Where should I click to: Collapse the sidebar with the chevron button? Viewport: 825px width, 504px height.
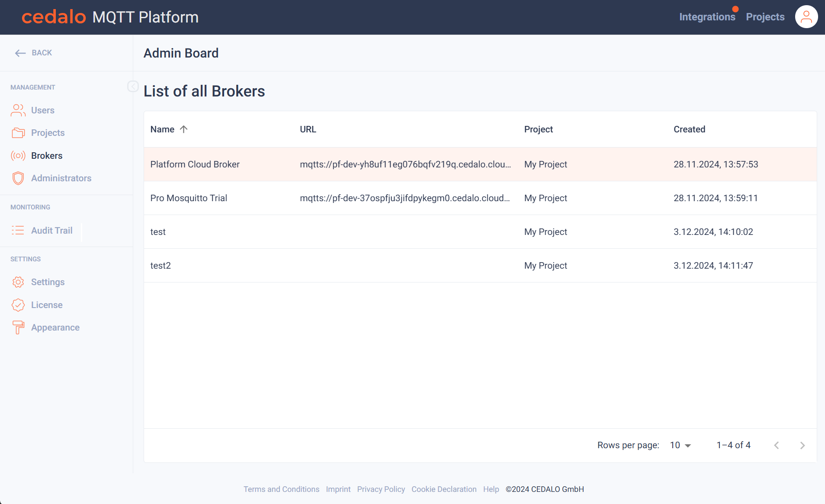[x=133, y=87]
